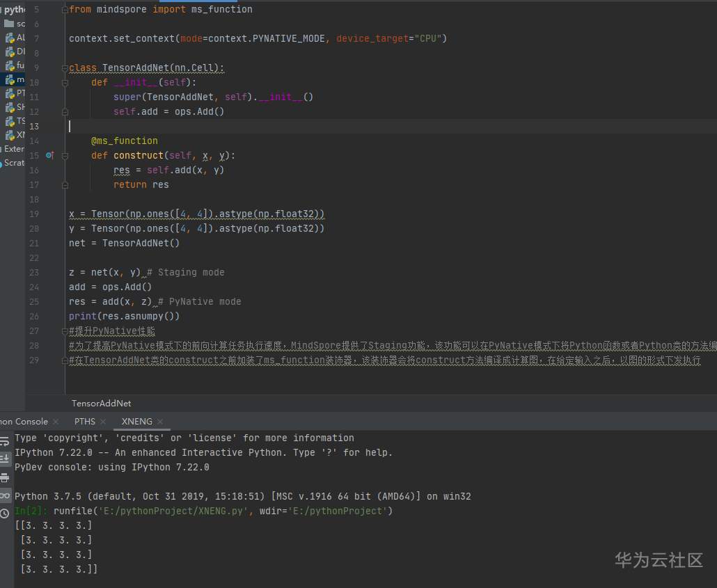Image resolution: width=717 pixels, height=588 pixels.
Task: Switch to the PTHS console tab
Action: tap(85, 421)
